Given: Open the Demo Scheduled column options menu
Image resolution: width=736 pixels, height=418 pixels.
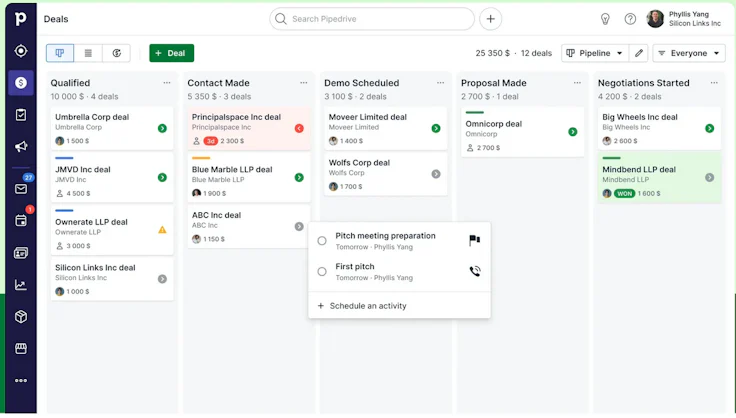Looking at the screenshot, I should pos(440,83).
